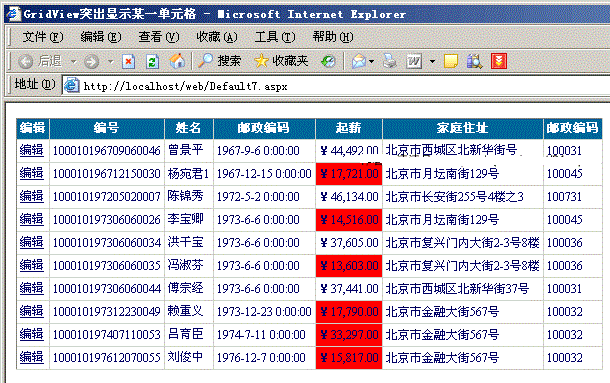The image size is (610, 383).
Task: Click the red highlighted cell ¥17,721.00
Action: pos(349,174)
